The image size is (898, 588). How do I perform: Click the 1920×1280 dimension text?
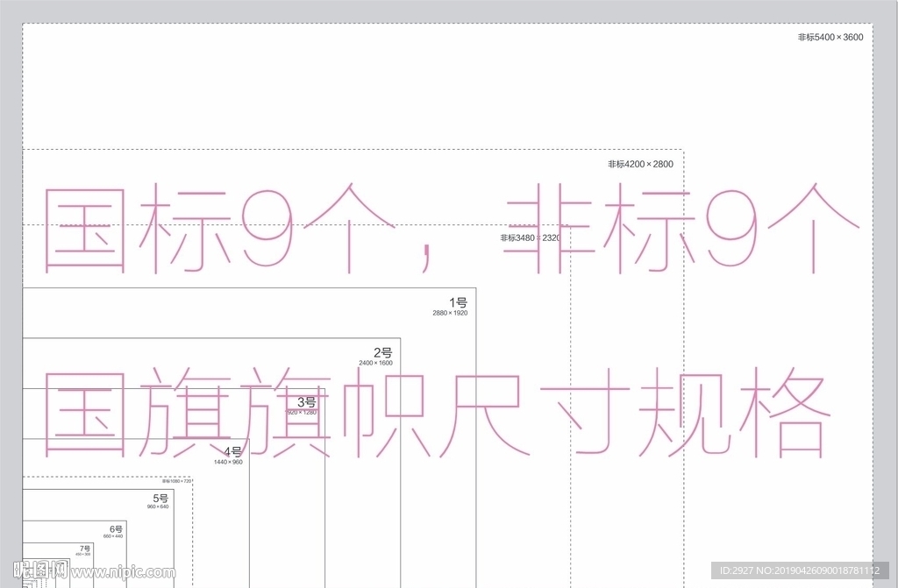301,412
